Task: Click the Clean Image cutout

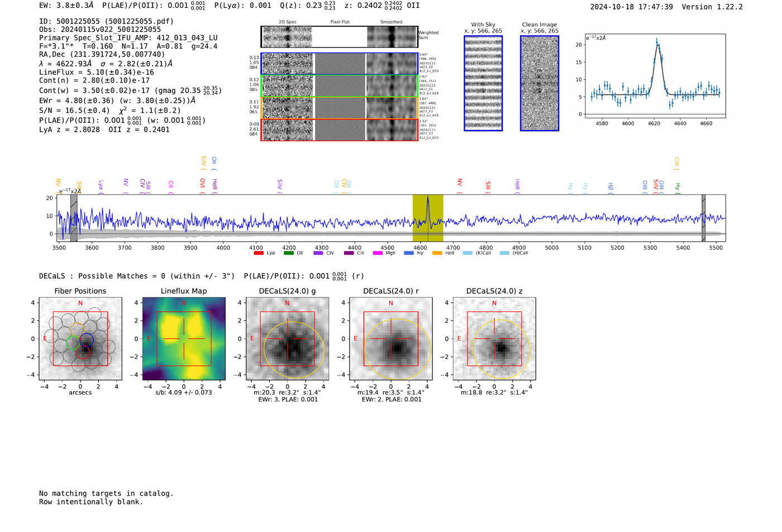Action: [x=540, y=83]
